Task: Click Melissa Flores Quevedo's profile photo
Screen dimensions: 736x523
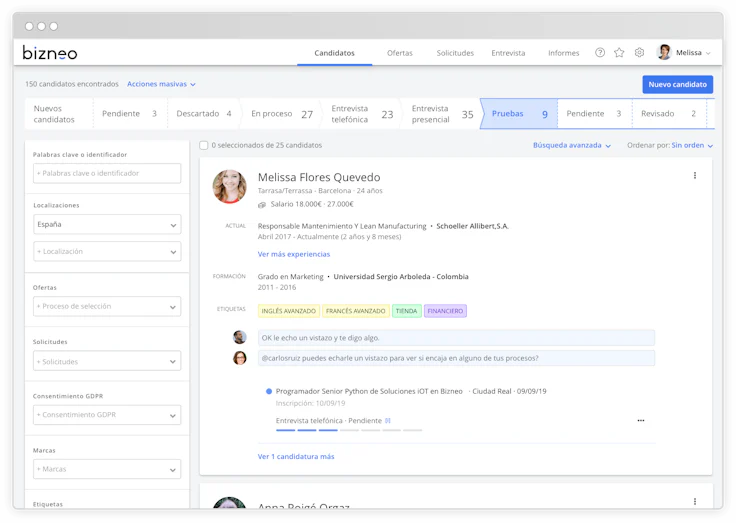Action: coord(230,186)
